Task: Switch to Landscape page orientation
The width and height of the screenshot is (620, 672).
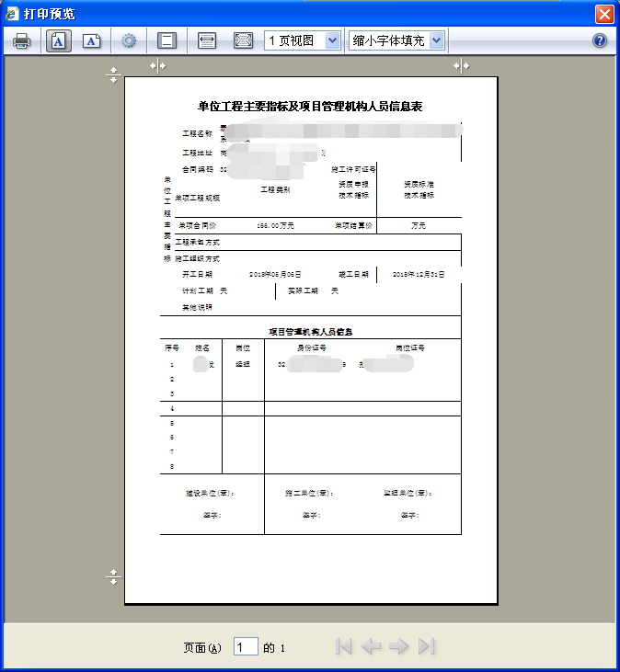Action: pos(92,40)
